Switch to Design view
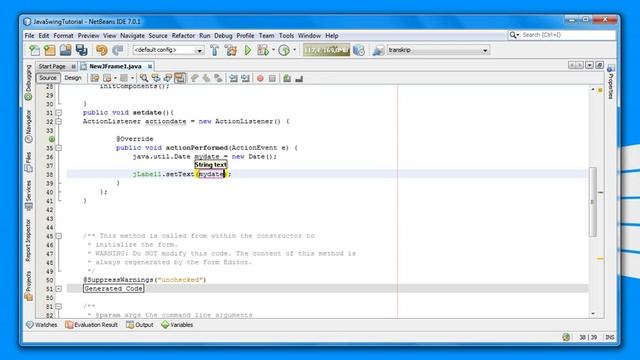 coord(73,78)
